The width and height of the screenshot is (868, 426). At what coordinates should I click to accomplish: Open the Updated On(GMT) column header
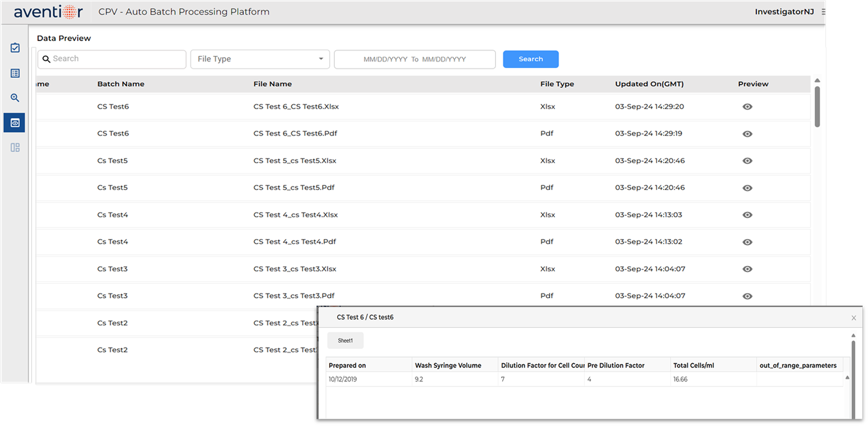click(649, 84)
